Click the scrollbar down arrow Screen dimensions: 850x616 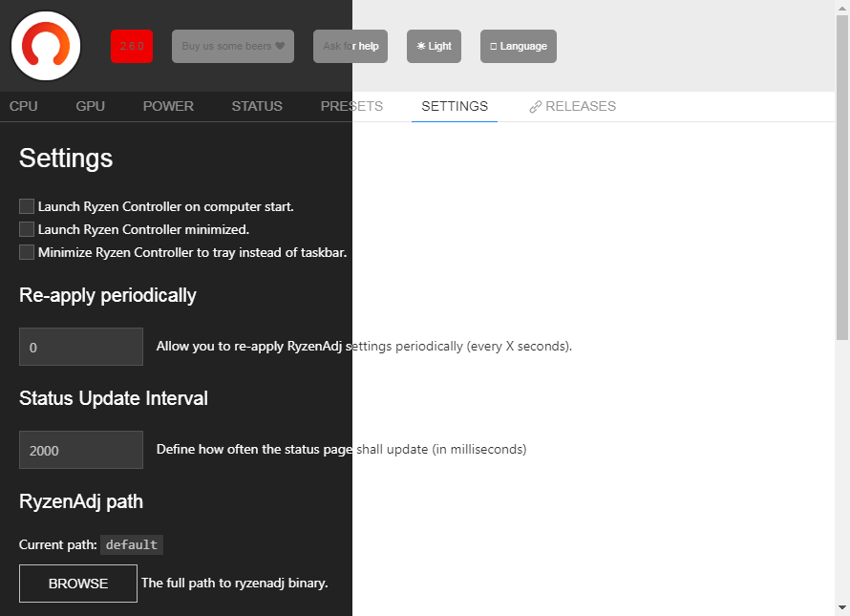(841, 607)
